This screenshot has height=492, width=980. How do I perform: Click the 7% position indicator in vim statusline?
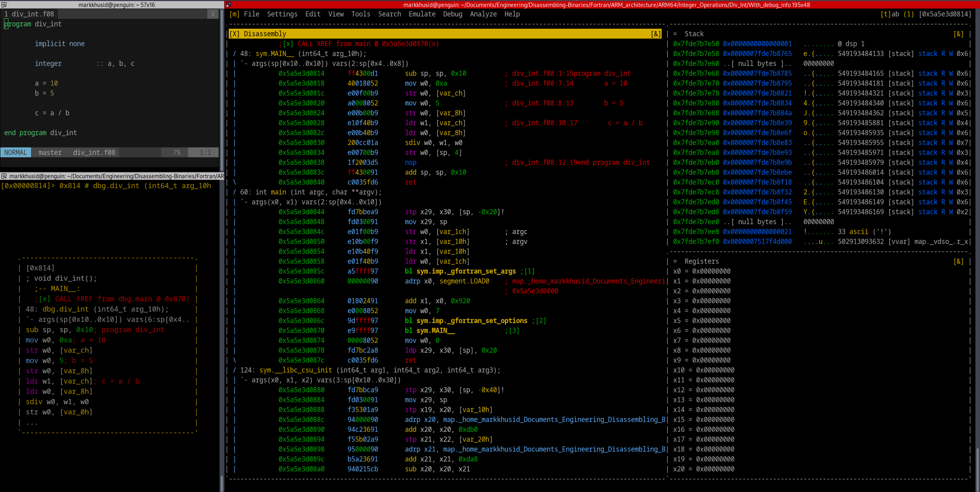point(177,153)
